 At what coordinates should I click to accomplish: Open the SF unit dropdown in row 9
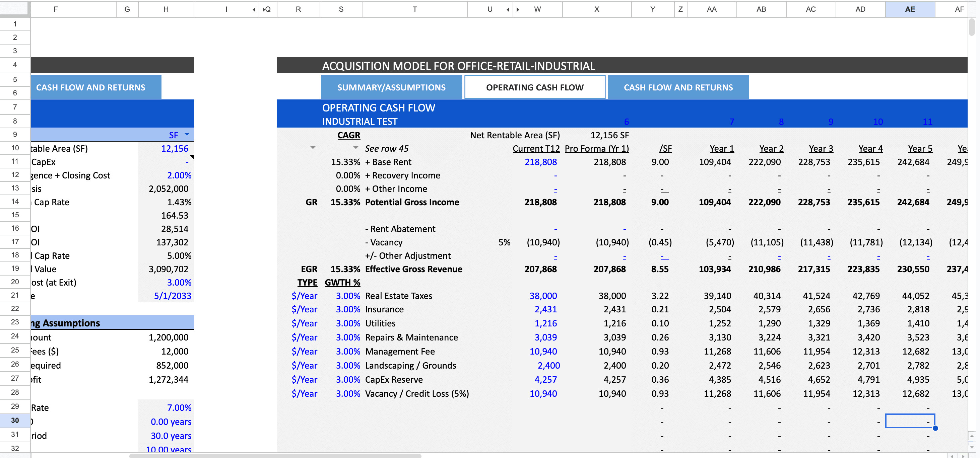pos(187,135)
